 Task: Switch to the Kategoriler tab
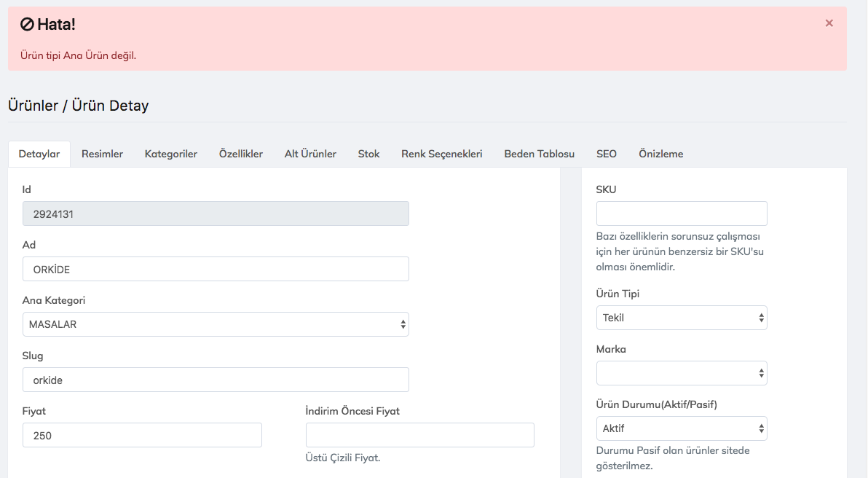pos(170,154)
